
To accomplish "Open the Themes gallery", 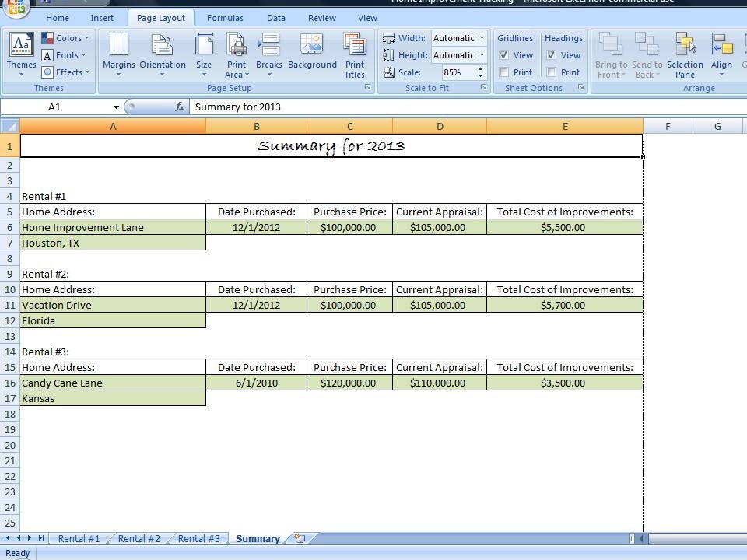I will click(x=22, y=54).
